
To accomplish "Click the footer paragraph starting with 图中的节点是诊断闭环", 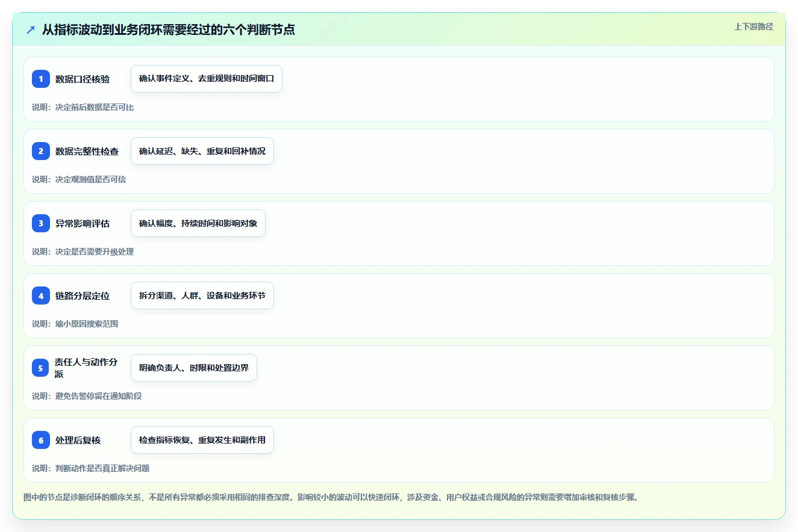I will [331, 498].
